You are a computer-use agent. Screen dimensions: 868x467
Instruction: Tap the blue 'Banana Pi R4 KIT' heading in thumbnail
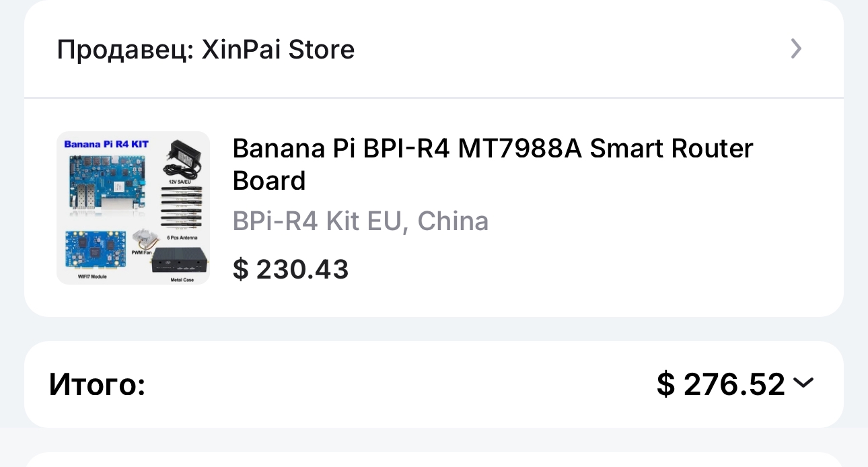tap(106, 144)
